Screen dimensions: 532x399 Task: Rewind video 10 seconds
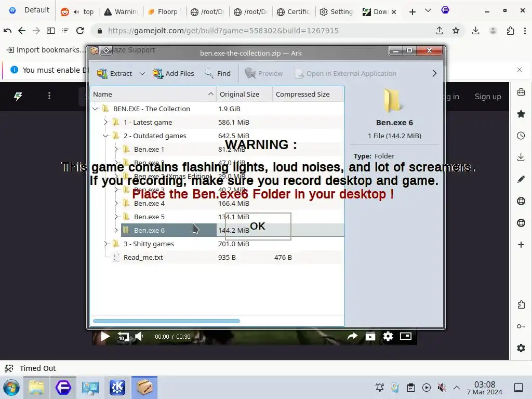[x=123, y=337]
